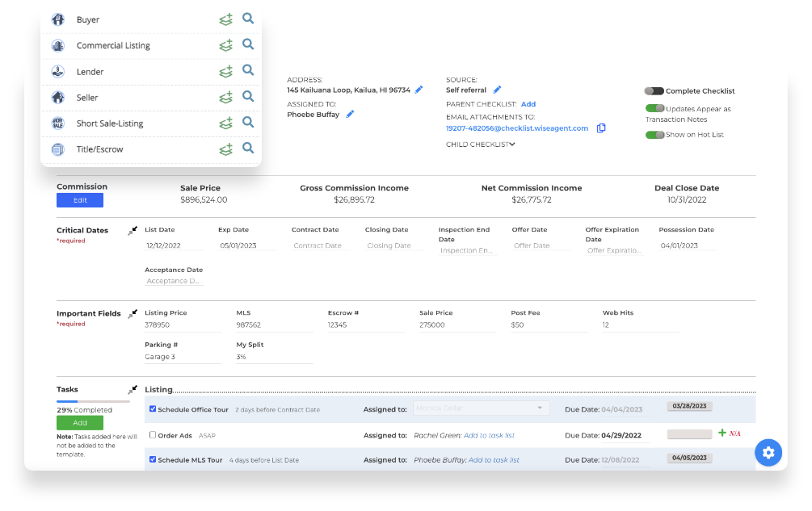Screen dimensions: 812x511
Task: Click green plus icon on Order Ads row
Action: point(722,434)
